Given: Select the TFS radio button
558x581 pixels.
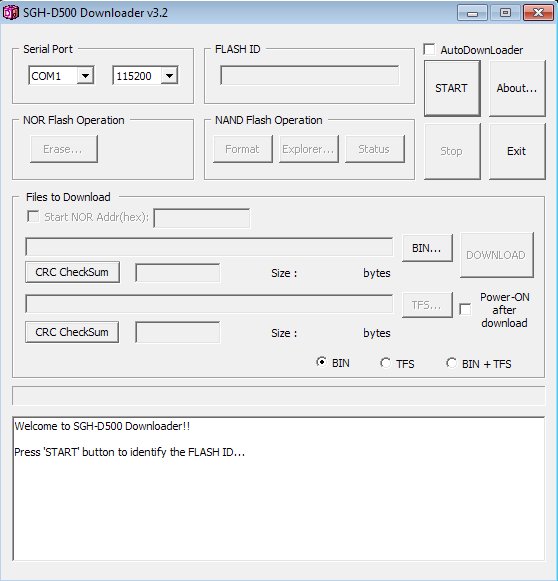Looking at the screenshot, I should click(x=385, y=363).
